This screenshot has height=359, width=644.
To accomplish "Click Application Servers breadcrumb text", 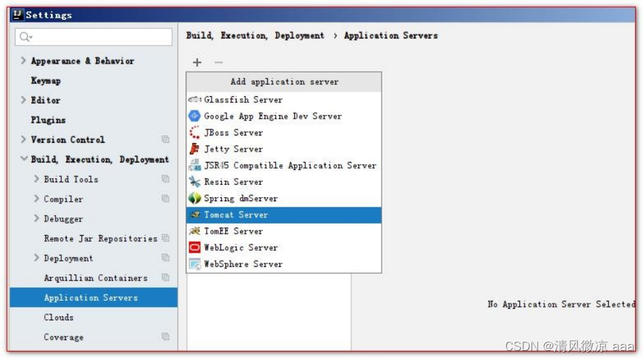I will click(391, 35).
